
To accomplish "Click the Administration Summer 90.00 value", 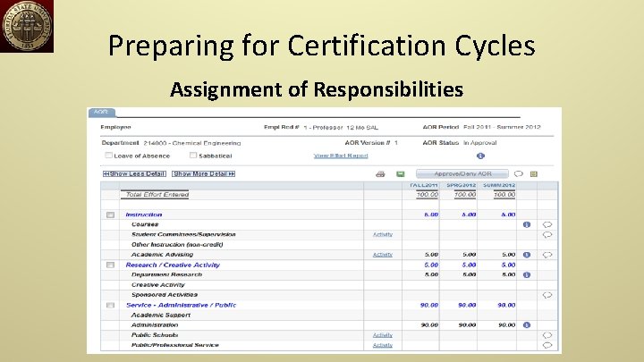I will [x=507, y=324].
